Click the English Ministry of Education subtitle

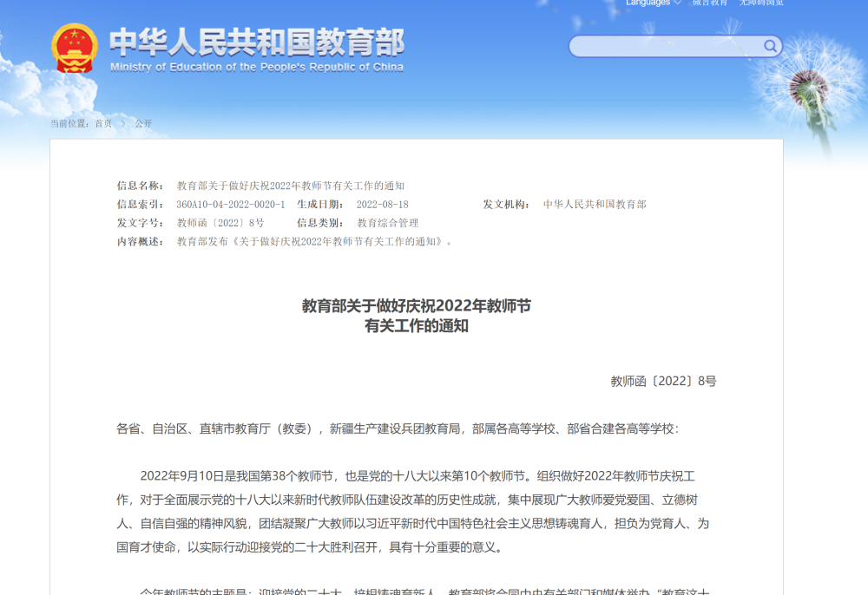coord(257,67)
